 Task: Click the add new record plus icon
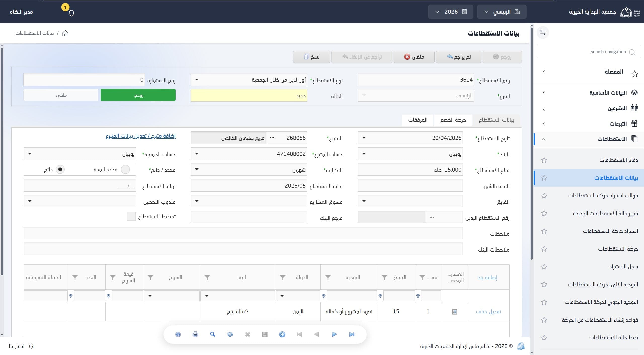click(282, 334)
